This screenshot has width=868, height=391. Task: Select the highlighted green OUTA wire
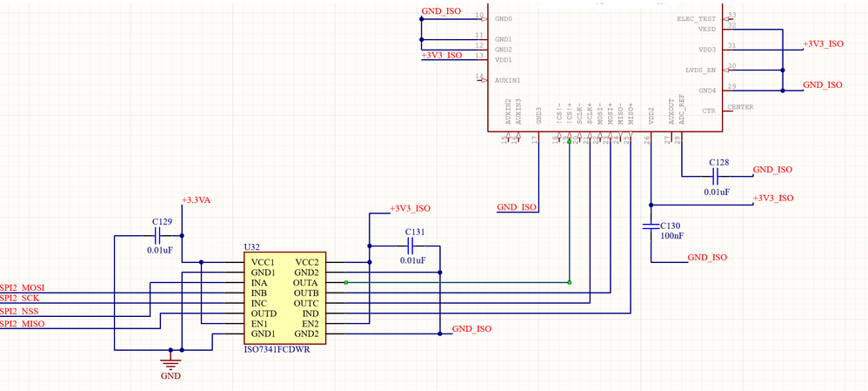pos(457,282)
